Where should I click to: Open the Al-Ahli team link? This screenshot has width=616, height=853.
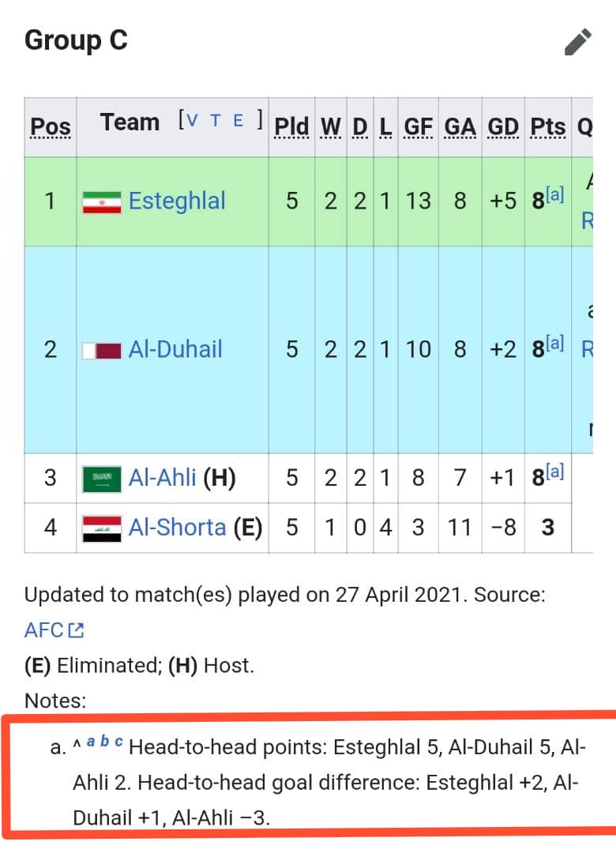coord(162,478)
